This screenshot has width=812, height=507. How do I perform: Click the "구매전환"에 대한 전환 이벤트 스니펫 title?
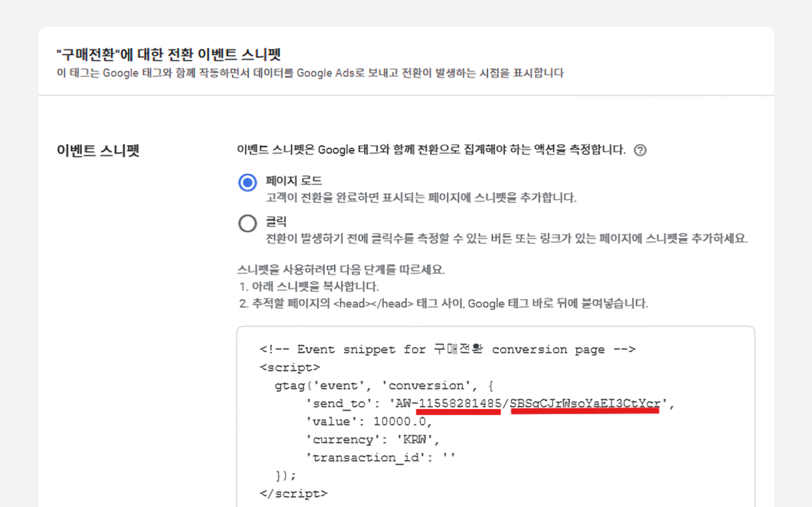(x=169, y=54)
